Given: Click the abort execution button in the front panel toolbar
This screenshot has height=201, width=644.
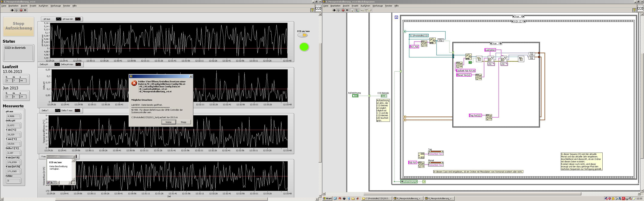Looking at the screenshot, I should tap(21, 10).
